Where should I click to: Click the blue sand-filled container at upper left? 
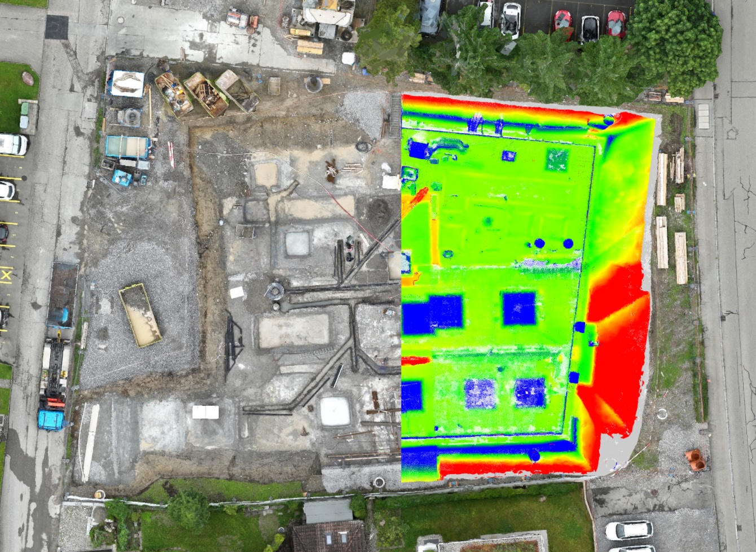coord(128,147)
